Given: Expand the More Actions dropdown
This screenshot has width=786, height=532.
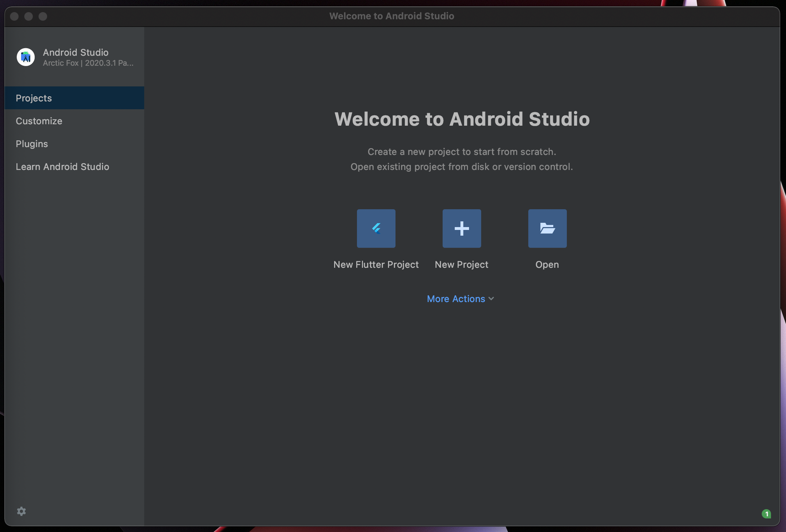Looking at the screenshot, I should (456, 299).
